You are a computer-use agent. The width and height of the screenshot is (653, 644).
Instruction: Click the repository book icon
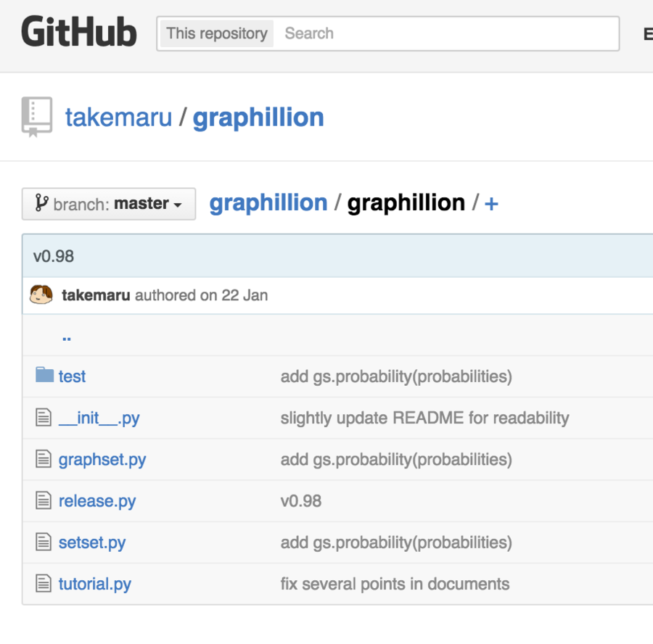[x=37, y=117]
